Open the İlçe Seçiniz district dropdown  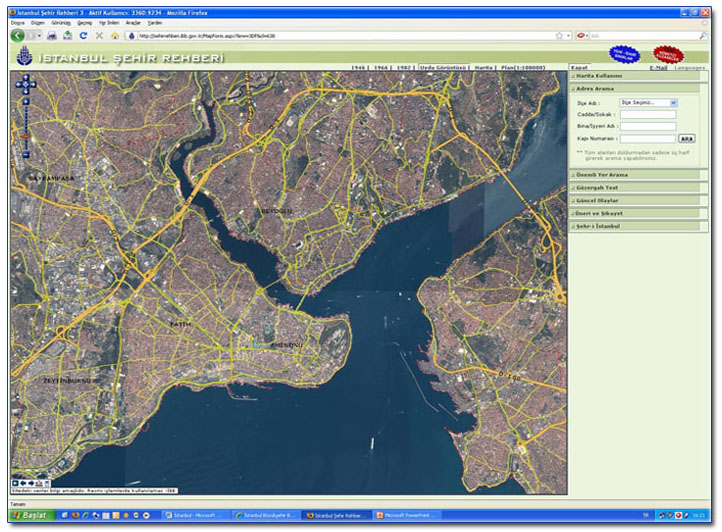point(648,103)
